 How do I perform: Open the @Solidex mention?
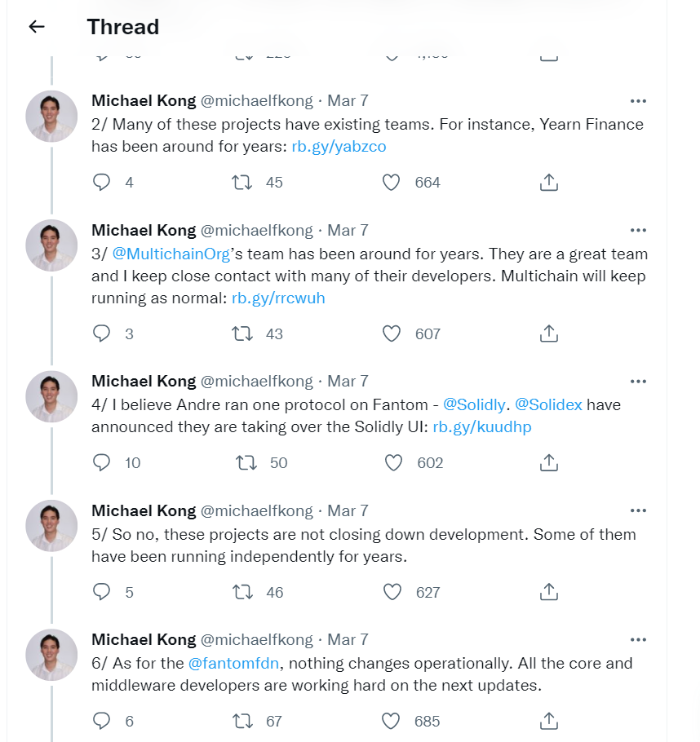(x=548, y=405)
